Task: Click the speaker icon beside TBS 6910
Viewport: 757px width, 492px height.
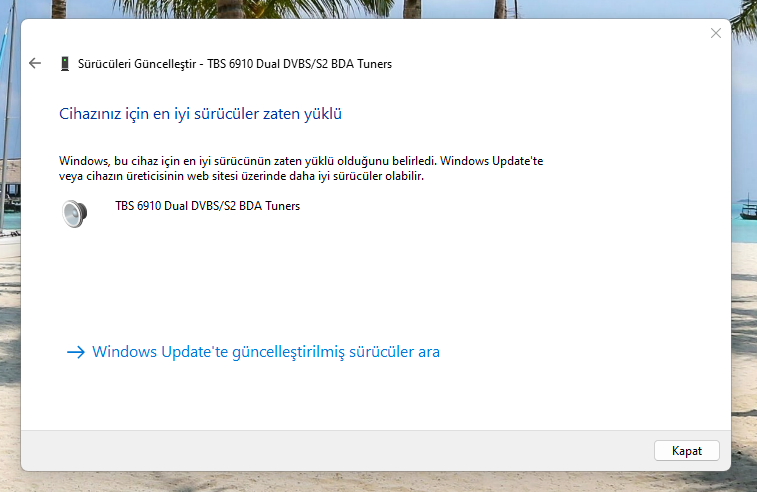Action: [74, 213]
